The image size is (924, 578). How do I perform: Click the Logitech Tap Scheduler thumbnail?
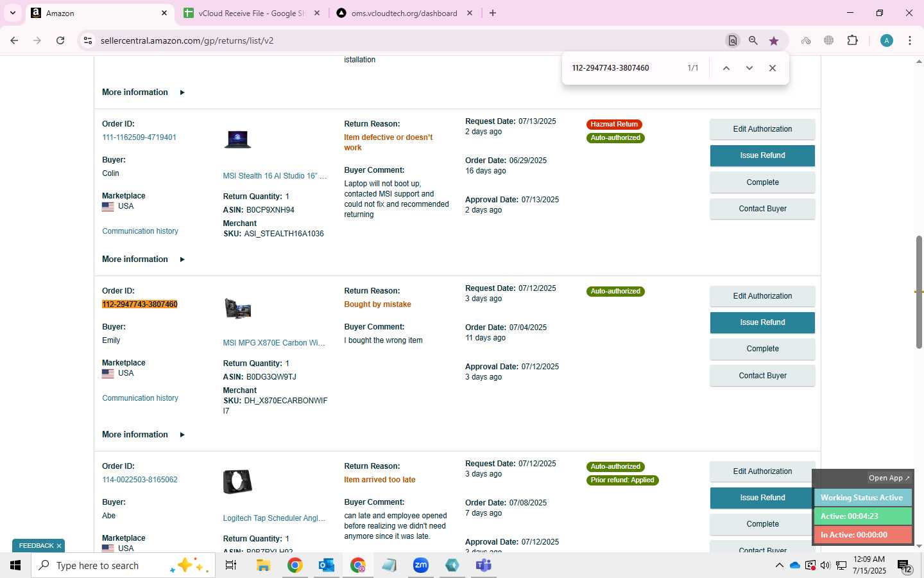click(237, 482)
